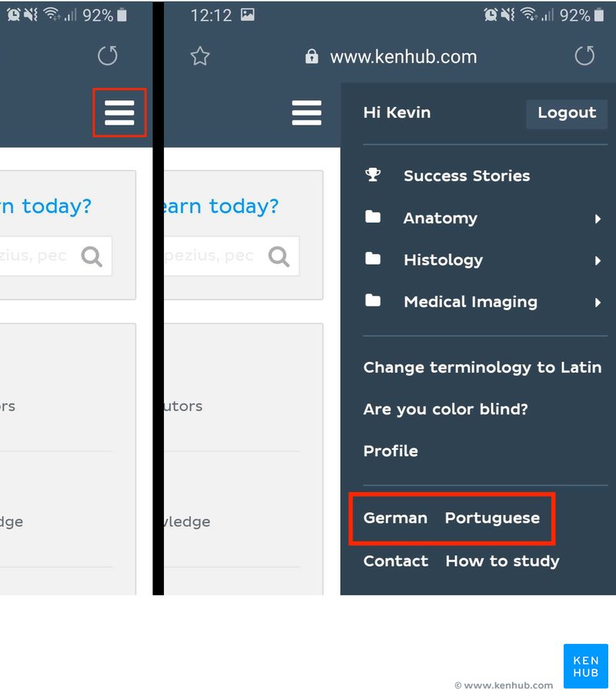Expand the Medical Imaging submenu arrow
This screenshot has width=616, height=697.
click(598, 303)
